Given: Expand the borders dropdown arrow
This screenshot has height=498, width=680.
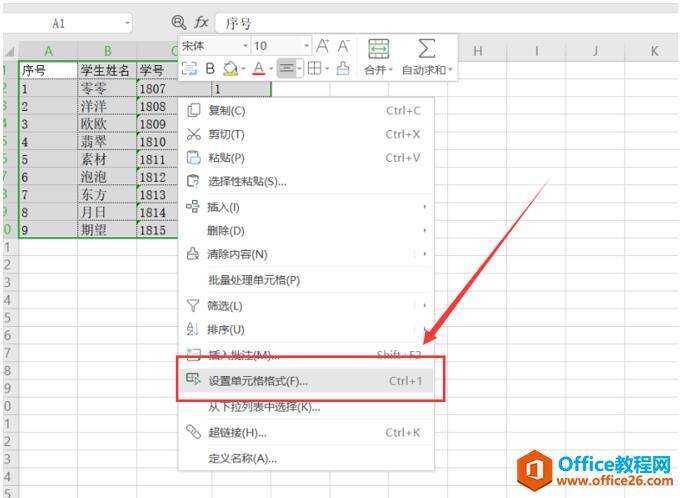Looking at the screenshot, I should (x=327, y=69).
